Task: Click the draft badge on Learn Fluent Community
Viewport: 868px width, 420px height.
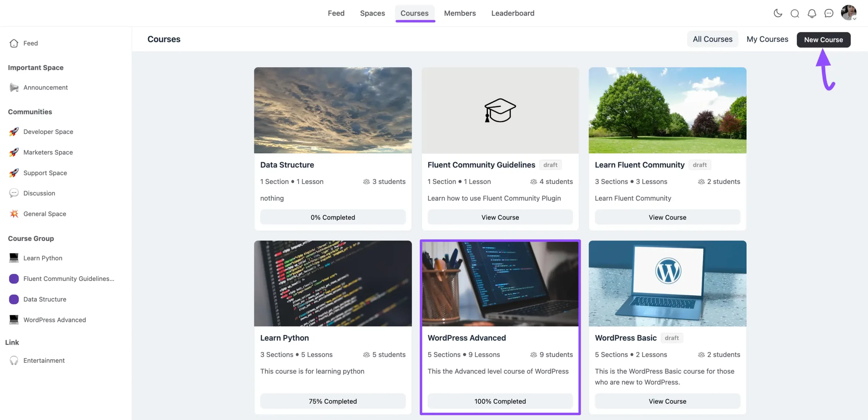Action: pos(699,165)
